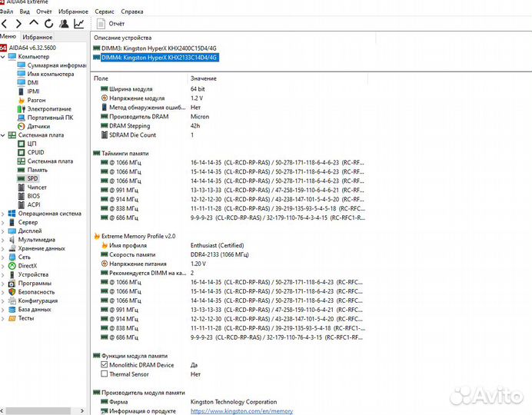Collapse the Системная плата tree node
The height and width of the screenshot is (415, 532).
(x=3, y=135)
